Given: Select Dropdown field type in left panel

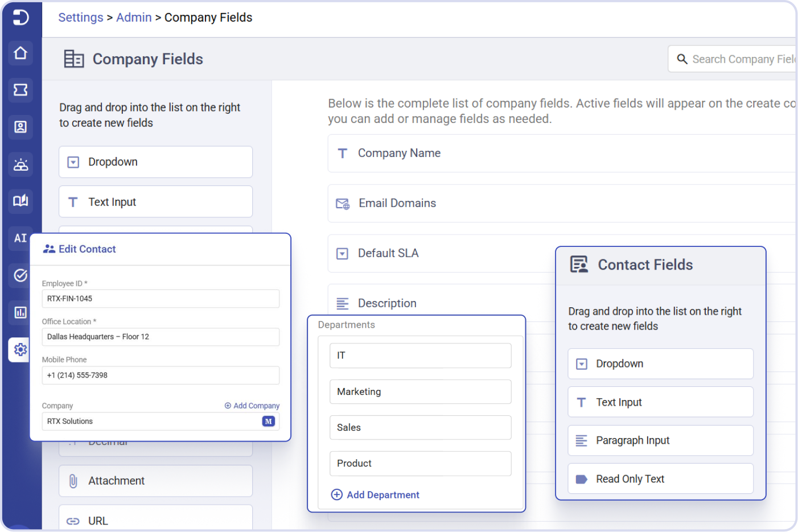Looking at the screenshot, I should [x=156, y=162].
